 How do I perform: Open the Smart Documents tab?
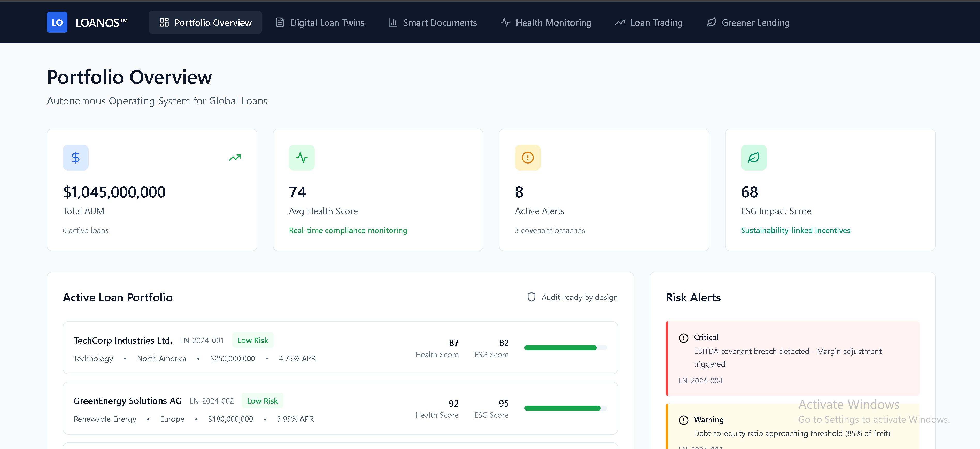coord(432,22)
